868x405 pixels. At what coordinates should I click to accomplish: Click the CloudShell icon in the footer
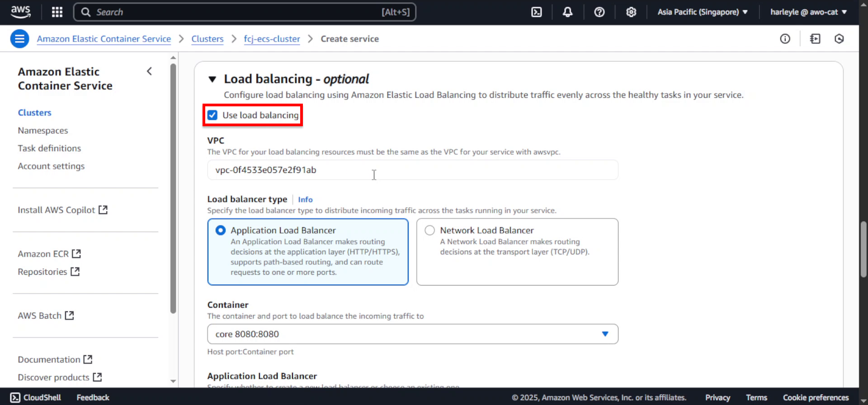click(15, 397)
